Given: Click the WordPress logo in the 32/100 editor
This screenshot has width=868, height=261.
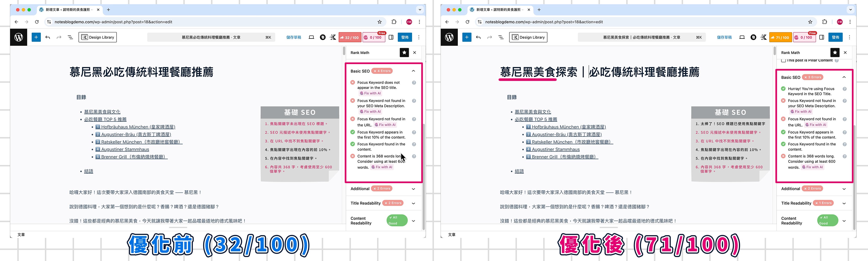Looking at the screenshot, I should pyautogui.click(x=18, y=37).
